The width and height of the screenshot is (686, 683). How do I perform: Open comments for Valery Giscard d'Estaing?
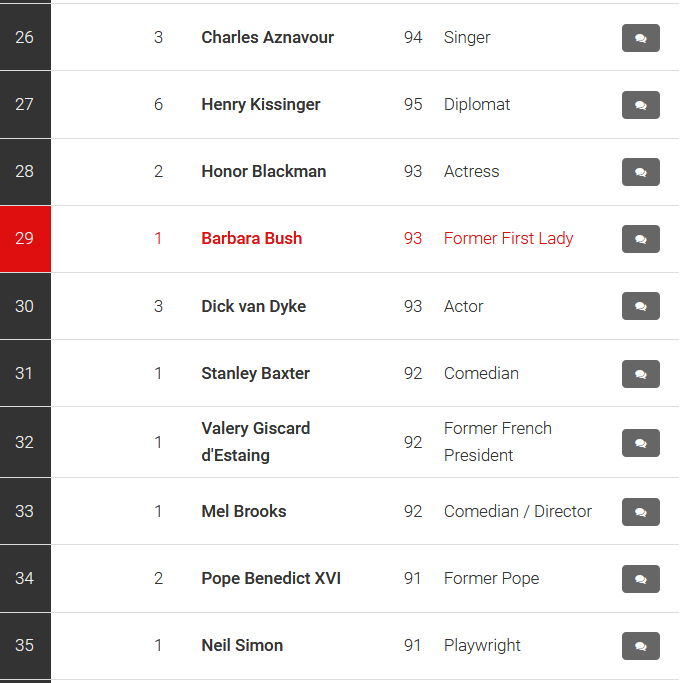640,443
